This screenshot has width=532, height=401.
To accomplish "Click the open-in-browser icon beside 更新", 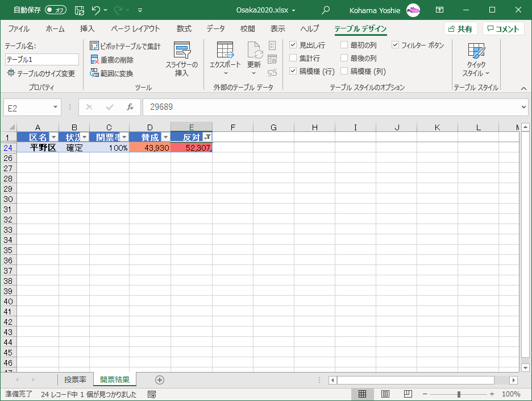I will click(272, 59).
